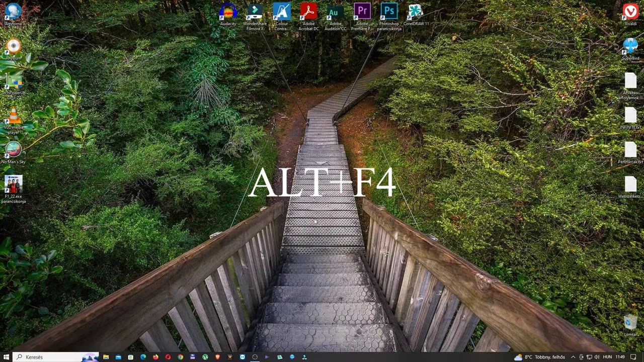Open the floppy disk taskbar icon
This screenshot has width=644, height=362.
pos(193,357)
